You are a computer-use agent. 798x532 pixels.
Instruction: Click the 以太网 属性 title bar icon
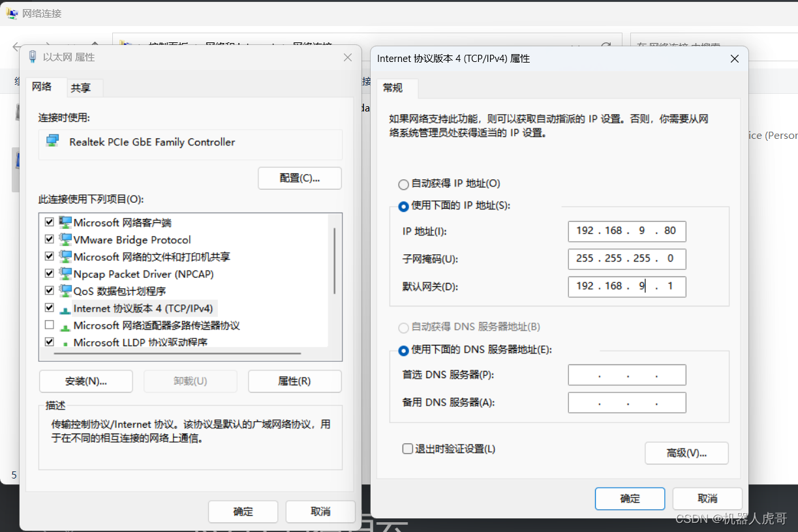coord(33,57)
